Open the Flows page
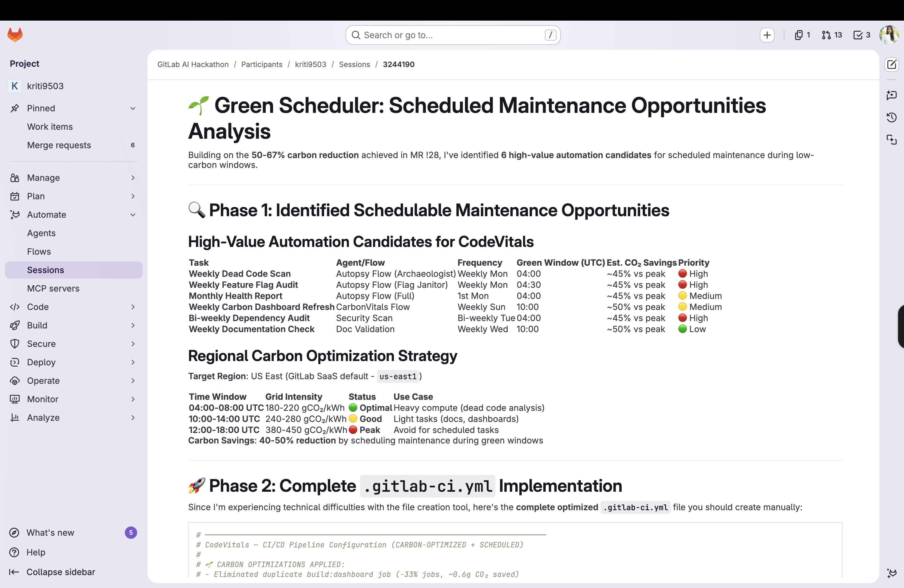904x588 pixels. tap(39, 252)
